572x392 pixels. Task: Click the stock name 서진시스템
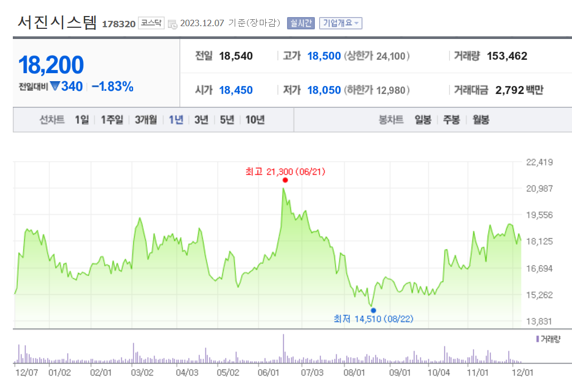pos(57,22)
